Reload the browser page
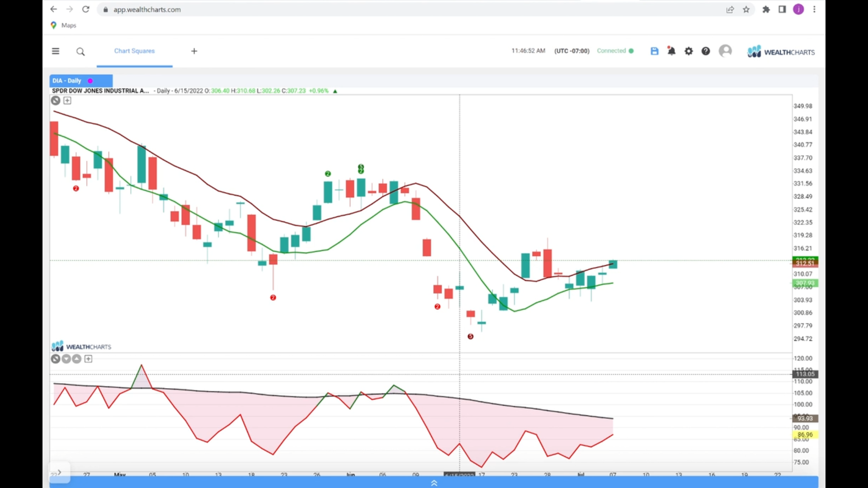The width and height of the screenshot is (868, 488). [x=85, y=9]
